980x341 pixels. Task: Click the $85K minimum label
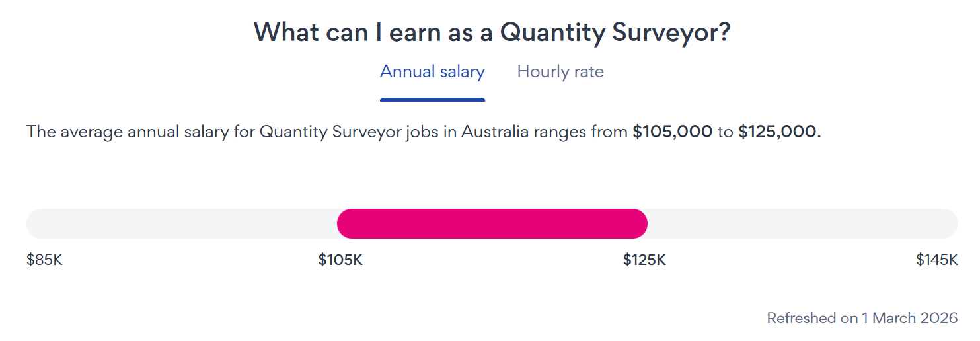pos(44,260)
